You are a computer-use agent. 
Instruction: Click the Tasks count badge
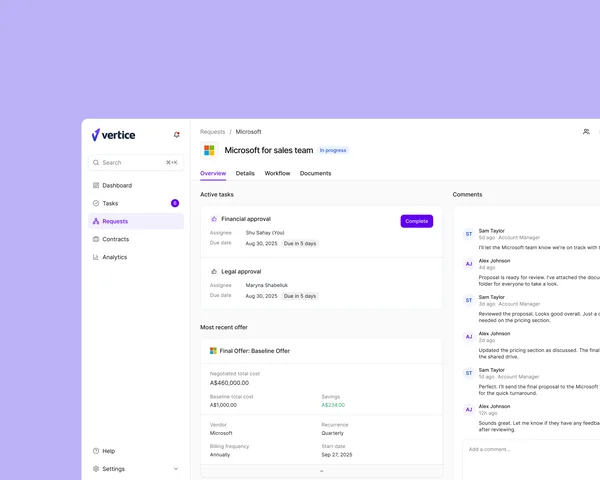point(175,203)
